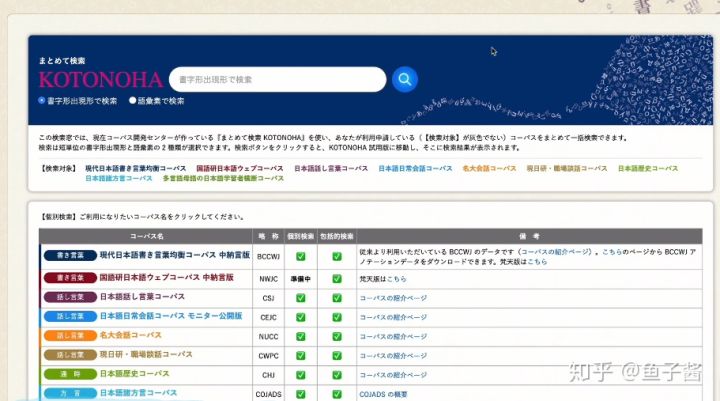Click the CEJC abbreviation cell
Image resolution: width=720 pixels, height=401 pixels.
[x=269, y=317]
